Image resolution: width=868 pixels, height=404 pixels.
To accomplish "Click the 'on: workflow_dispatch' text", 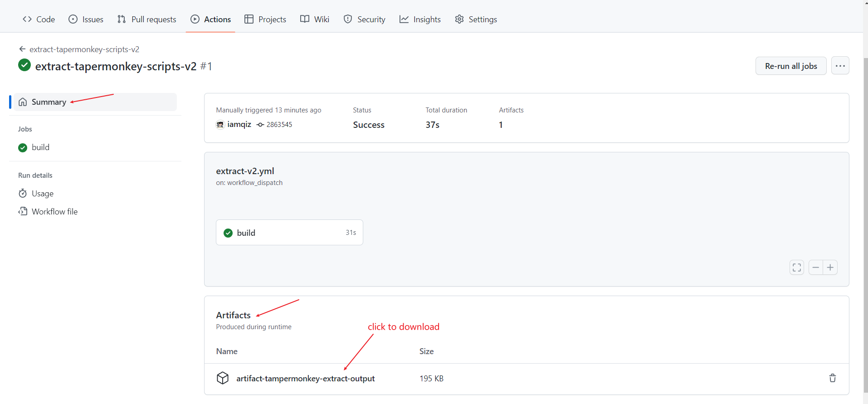I will pyautogui.click(x=249, y=183).
